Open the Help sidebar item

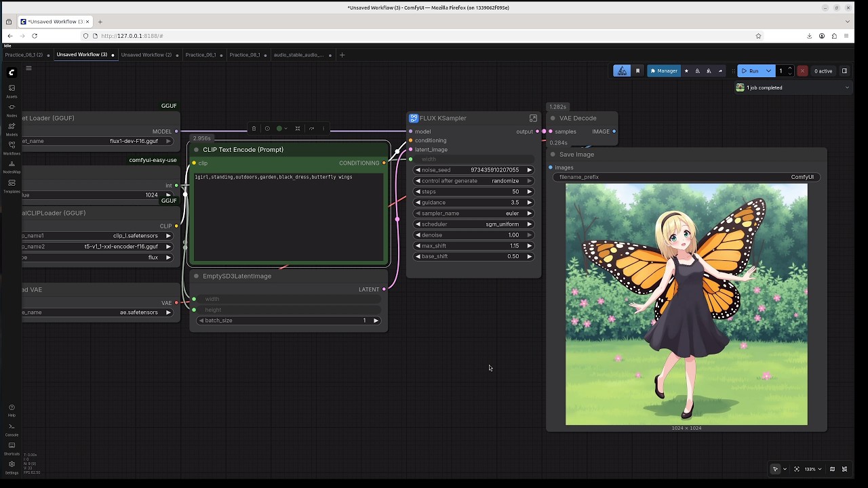pos(12,410)
